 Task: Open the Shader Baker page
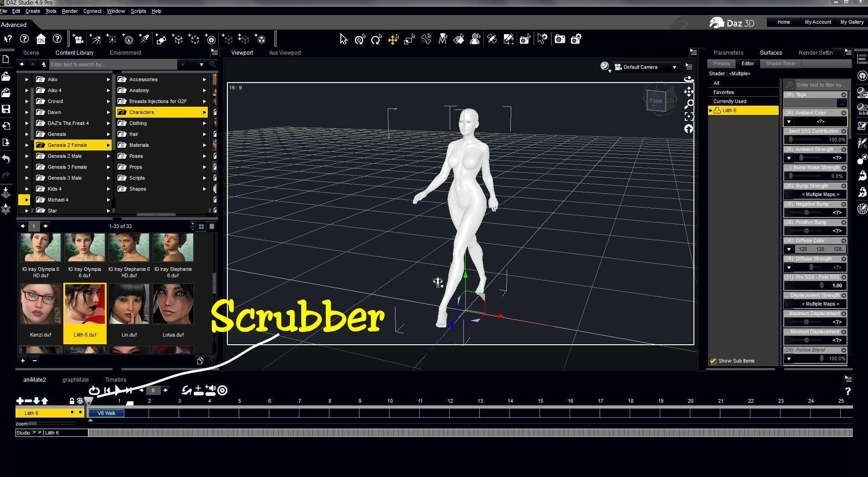coord(781,64)
